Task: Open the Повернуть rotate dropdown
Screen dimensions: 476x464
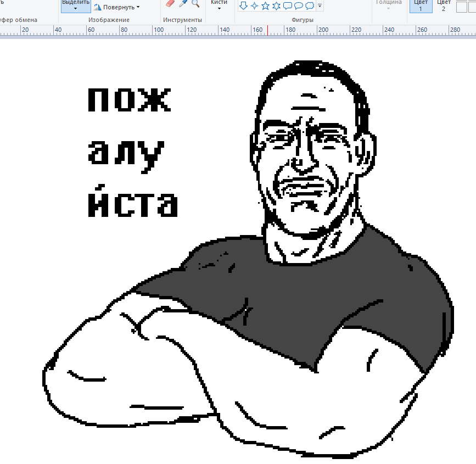Action: (x=116, y=7)
